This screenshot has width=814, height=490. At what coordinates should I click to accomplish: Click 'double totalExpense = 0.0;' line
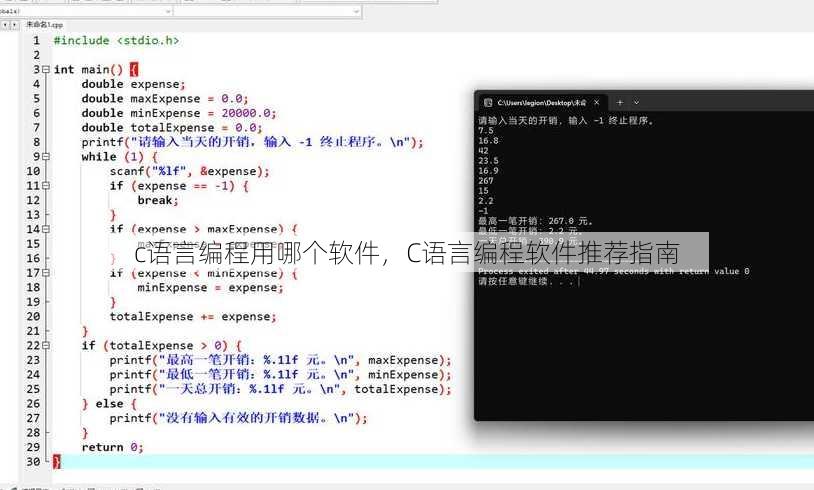[x=172, y=128]
